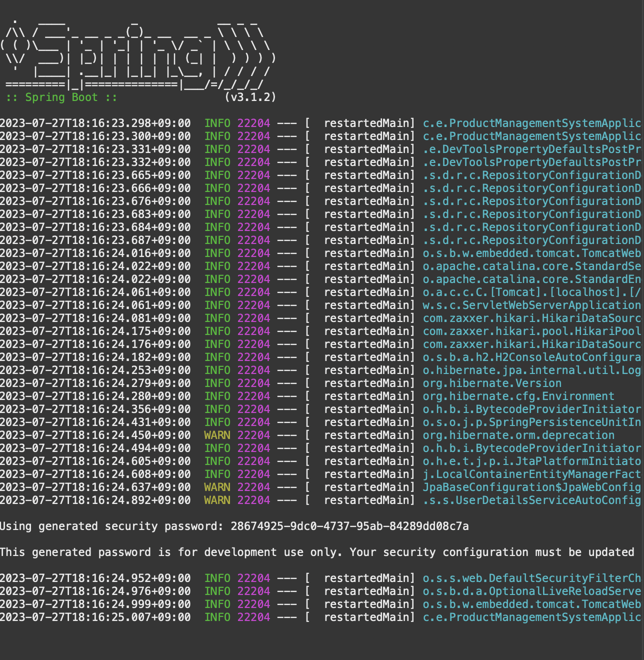Screen dimensions: 644x660
Task: Click logger w.s.c.ServletWebServerApplication
Action: coord(532,305)
